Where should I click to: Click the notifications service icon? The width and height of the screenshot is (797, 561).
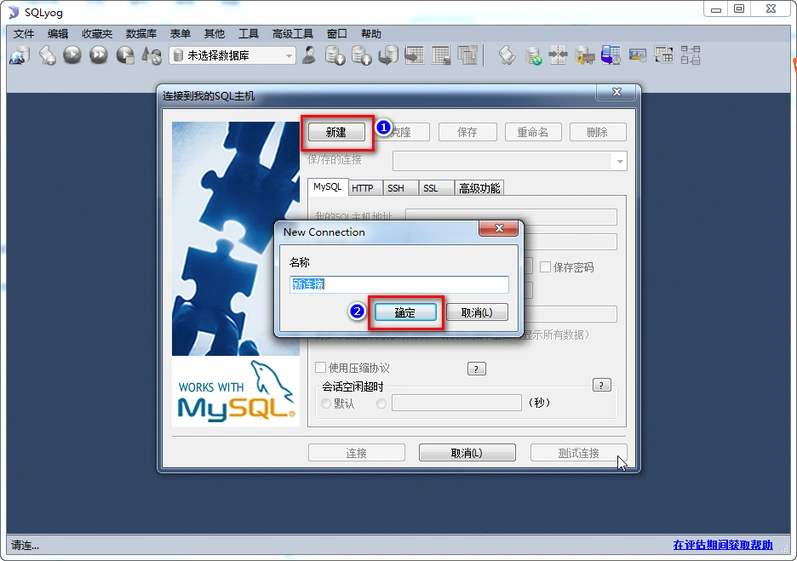click(637, 55)
